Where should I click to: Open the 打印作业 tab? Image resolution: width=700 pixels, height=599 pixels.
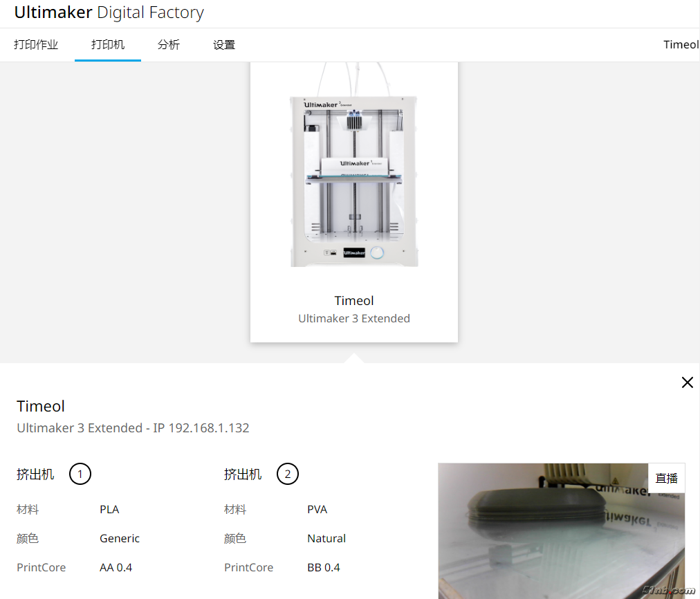point(36,45)
